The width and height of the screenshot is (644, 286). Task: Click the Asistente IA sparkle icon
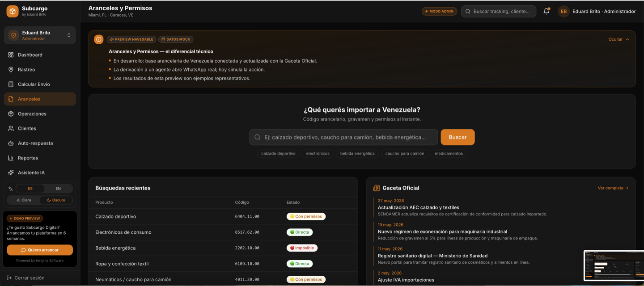tap(11, 172)
